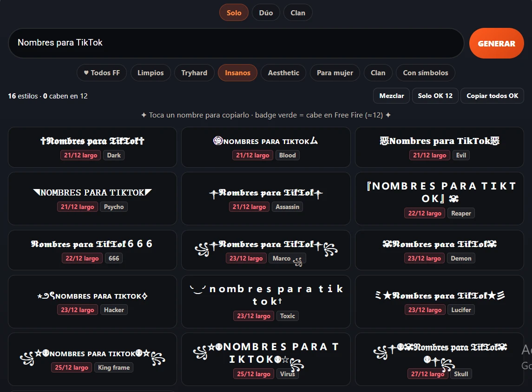Select the Insanos filter chip

pyautogui.click(x=237, y=72)
